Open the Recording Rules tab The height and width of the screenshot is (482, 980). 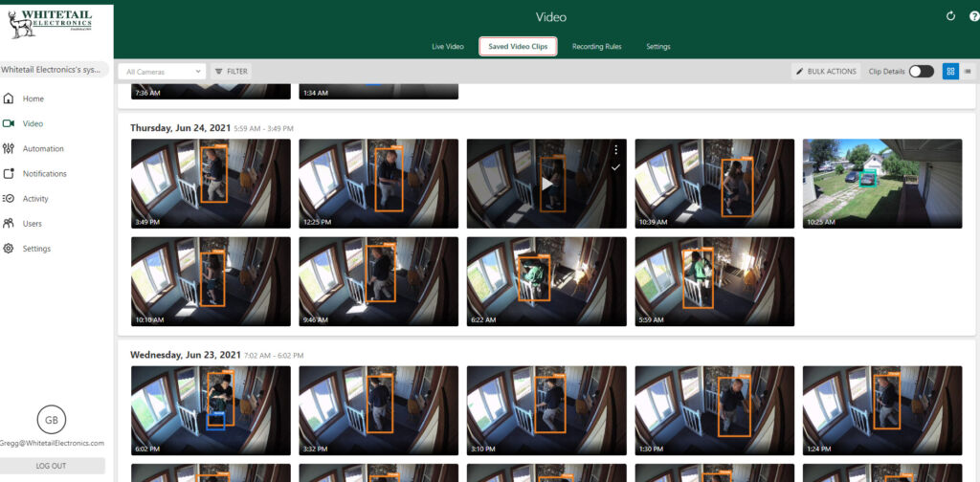point(597,46)
